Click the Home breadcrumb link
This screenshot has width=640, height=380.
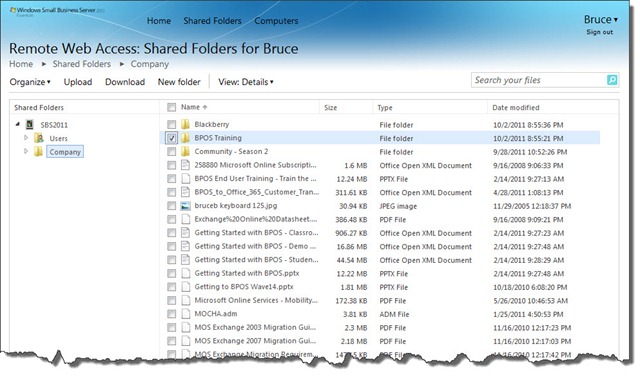click(21, 64)
